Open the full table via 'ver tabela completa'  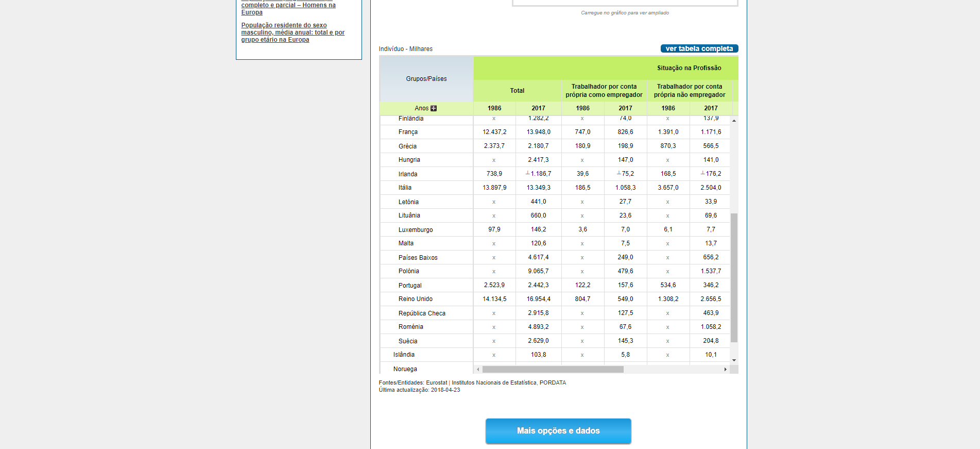pos(699,48)
